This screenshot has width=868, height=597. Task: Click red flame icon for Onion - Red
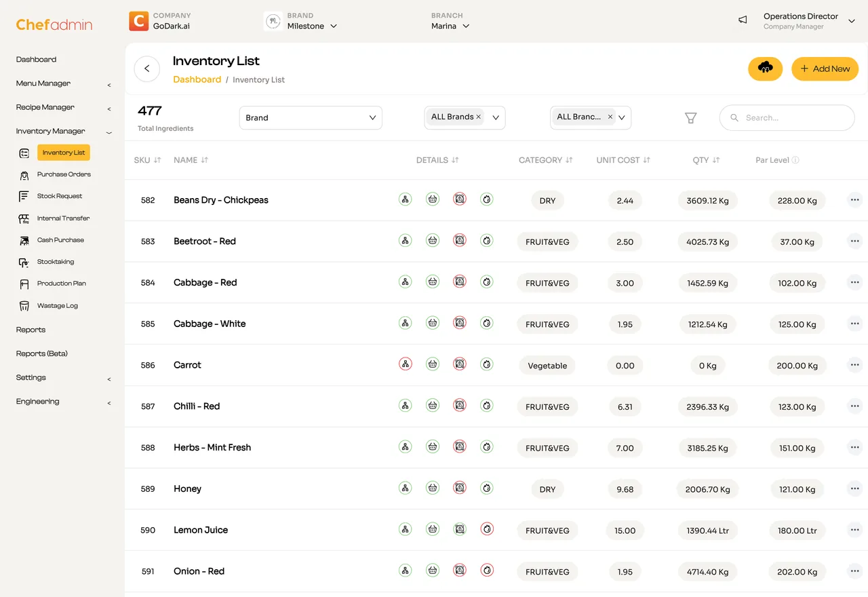[x=487, y=571]
